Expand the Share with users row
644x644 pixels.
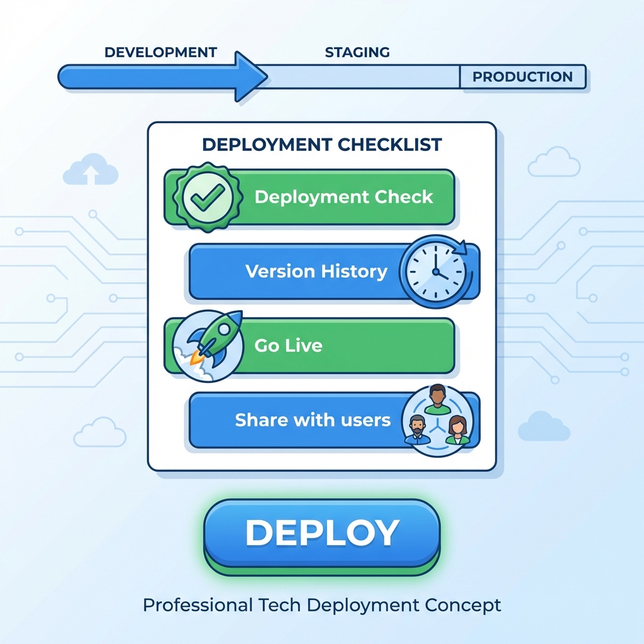click(x=313, y=420)
